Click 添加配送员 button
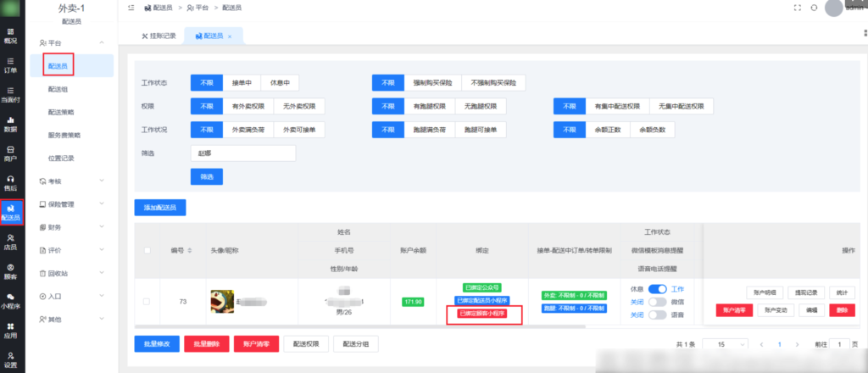The height and width of the screenshot is (373, 868). (160, 208)
